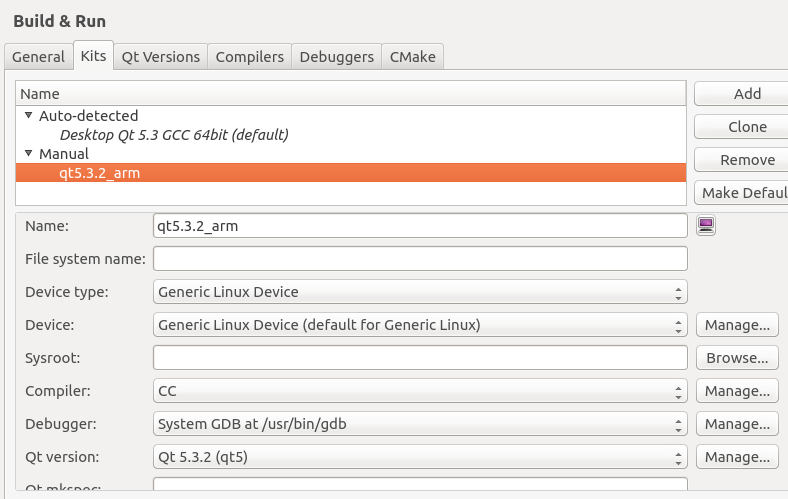
Task: Open the Compiler dropdown showing CC
Action: point(420,391)
